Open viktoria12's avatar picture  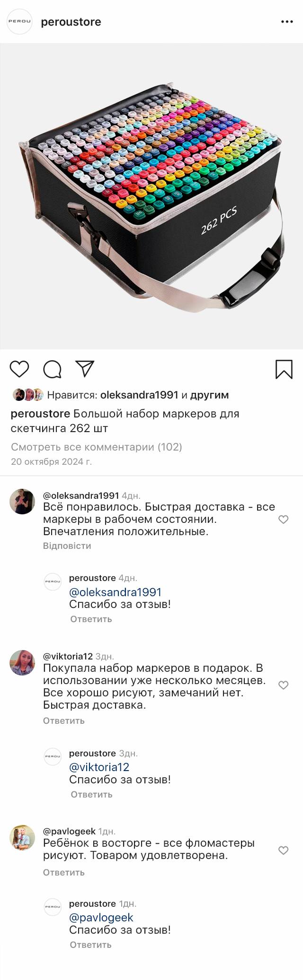22,662
